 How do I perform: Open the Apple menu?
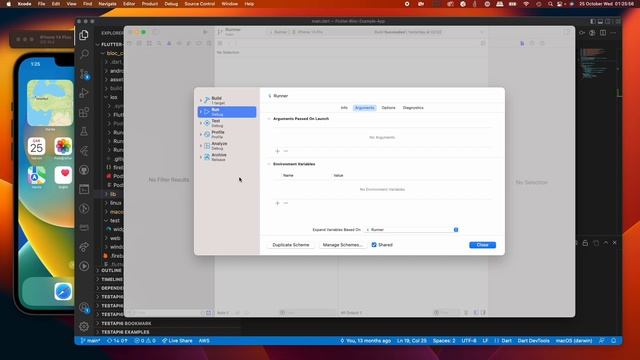(x=9, y=4)
